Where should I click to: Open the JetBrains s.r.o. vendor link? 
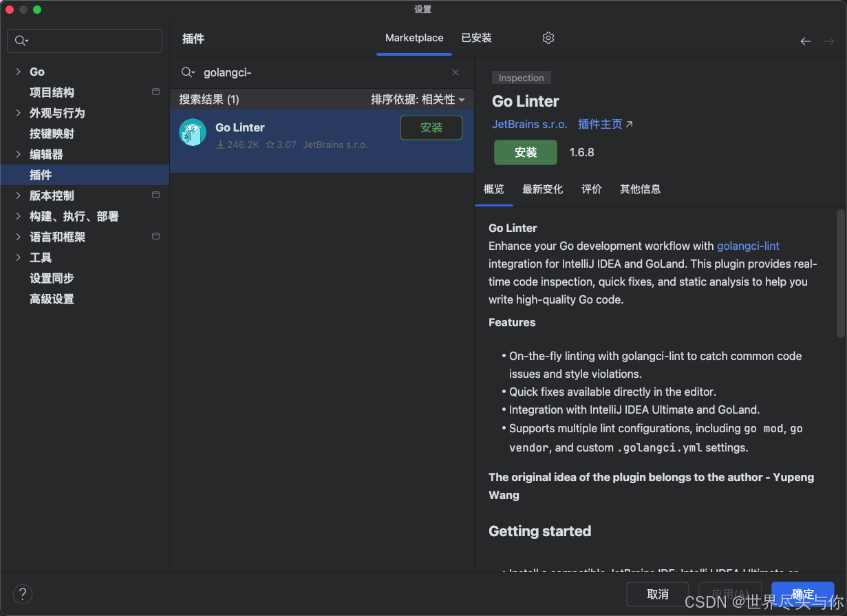530,125
